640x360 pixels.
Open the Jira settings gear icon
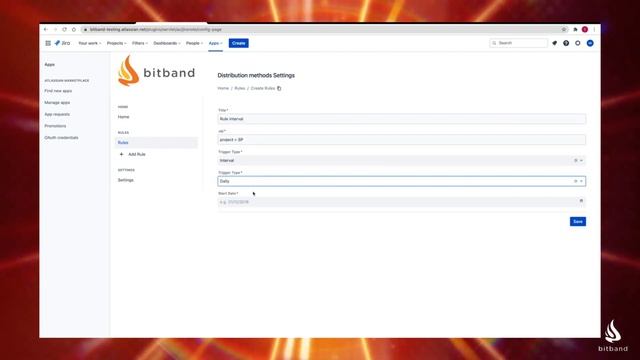578,43
